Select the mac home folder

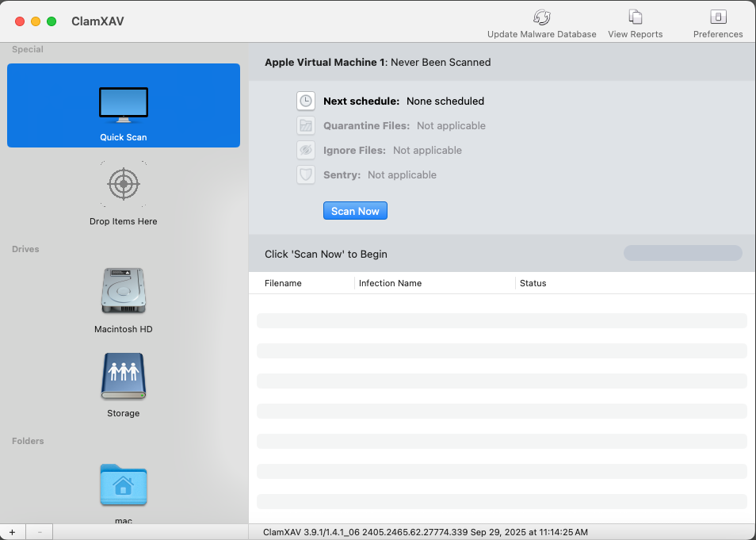pos(124,484)
